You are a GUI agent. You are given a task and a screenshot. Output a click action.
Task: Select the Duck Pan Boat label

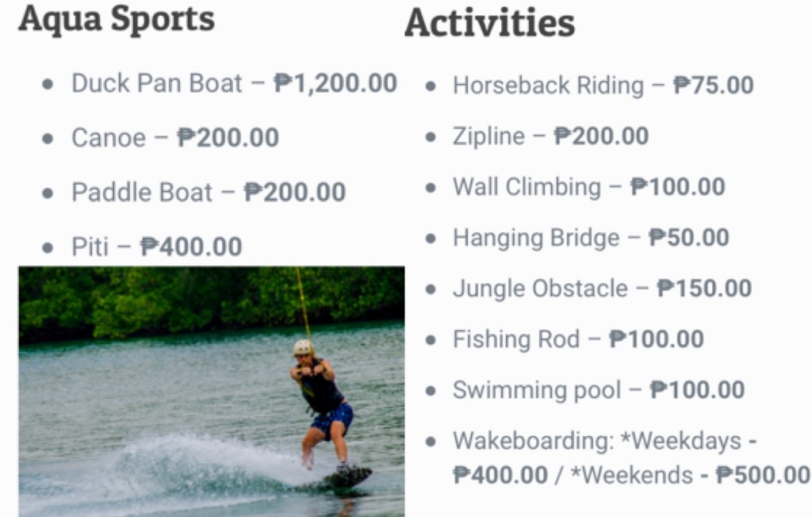pos(156,83)
